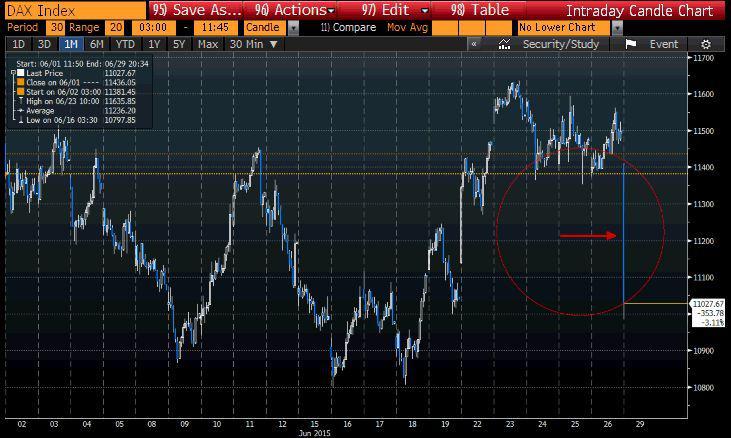This screenshot has height=438, width=731.
Task: Click the 10800 y-axis label
Action: (703, 387)
